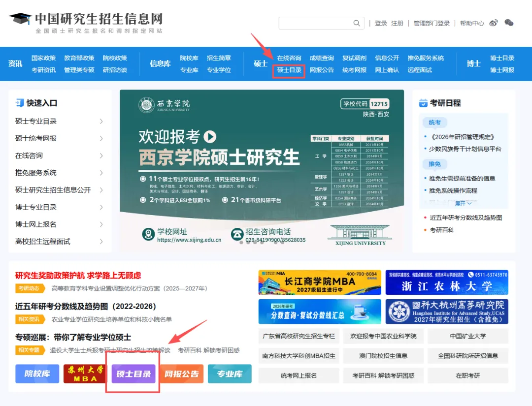Screen dimensions: 532x406
Task: Open 《2026年研招管理规定》 link
Action: click(463, 137)
